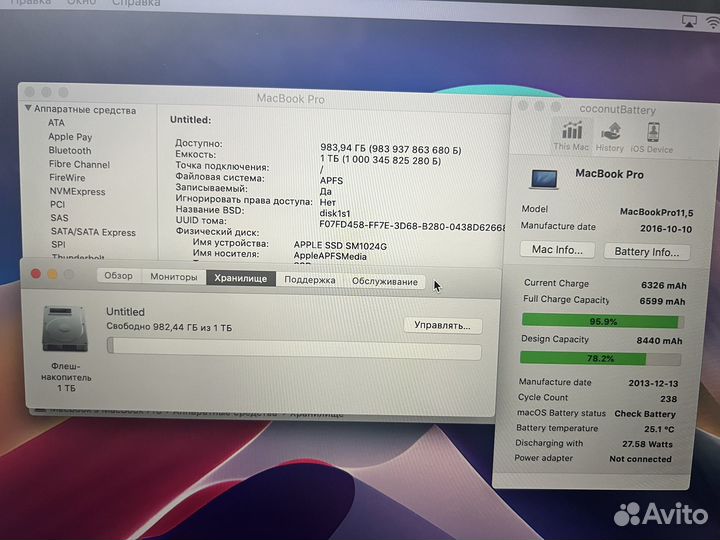Click the APFS file system value
Screen dimensions: 720x540
click(332, 180)
